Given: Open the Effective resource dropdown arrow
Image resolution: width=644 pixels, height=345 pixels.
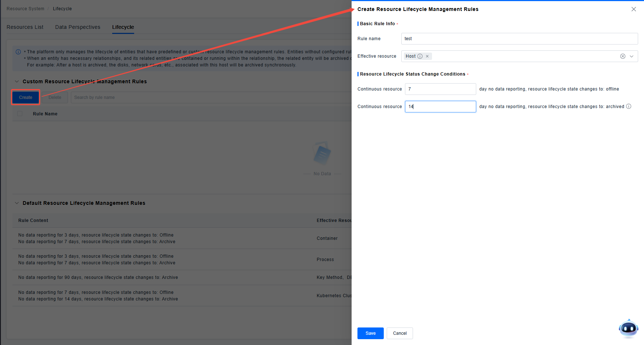Looking at the screenshot, I should click(x=632, y=56).
